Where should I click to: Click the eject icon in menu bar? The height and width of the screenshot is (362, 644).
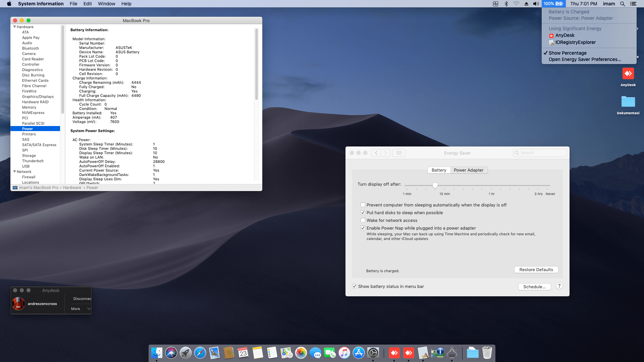526,4
